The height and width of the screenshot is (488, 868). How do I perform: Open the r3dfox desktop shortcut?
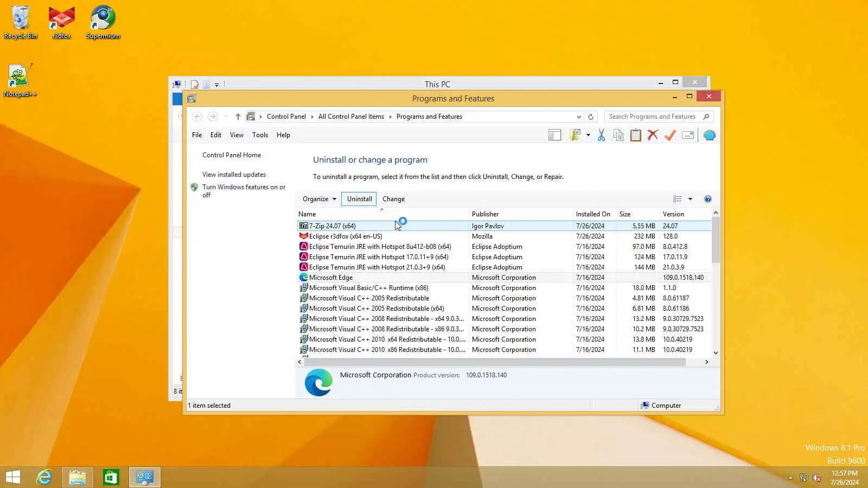tap(61, 23)
